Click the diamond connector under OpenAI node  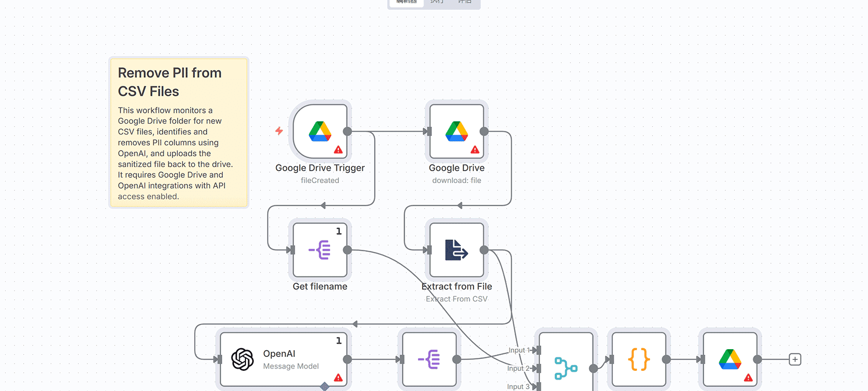pos(324,386)
